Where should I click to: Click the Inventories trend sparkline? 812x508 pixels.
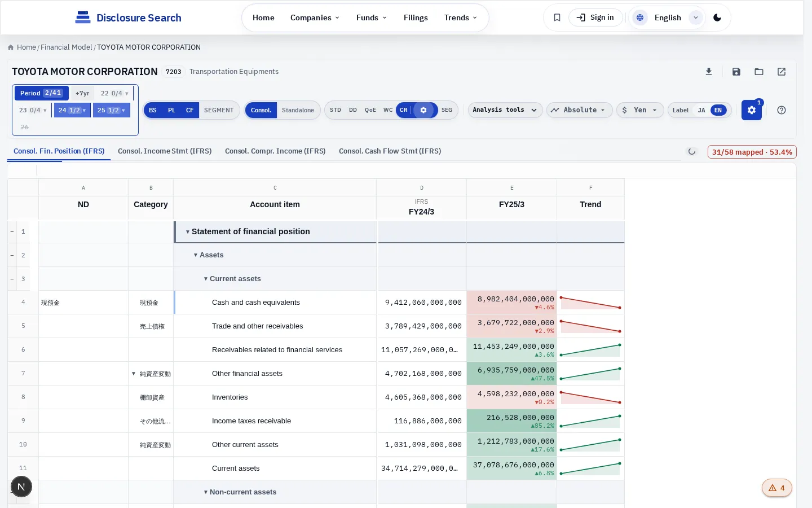(x=590, y=397)
